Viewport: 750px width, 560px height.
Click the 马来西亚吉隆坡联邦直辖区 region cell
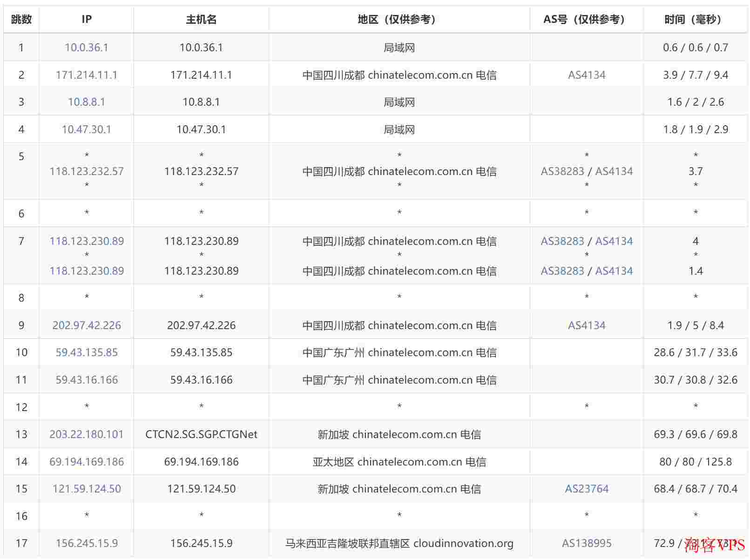click(x=399, y=543)
